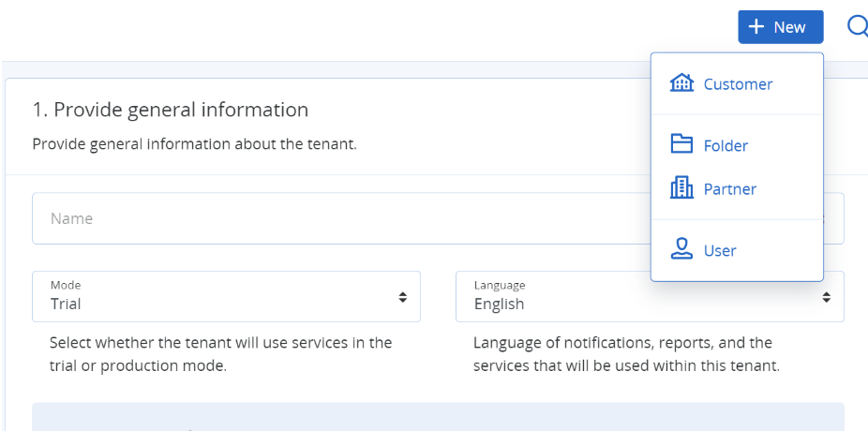Select Folder label in the New menu
Viewport: 868px width, 431px height.
pyautogui.click(x=726, y=146)
